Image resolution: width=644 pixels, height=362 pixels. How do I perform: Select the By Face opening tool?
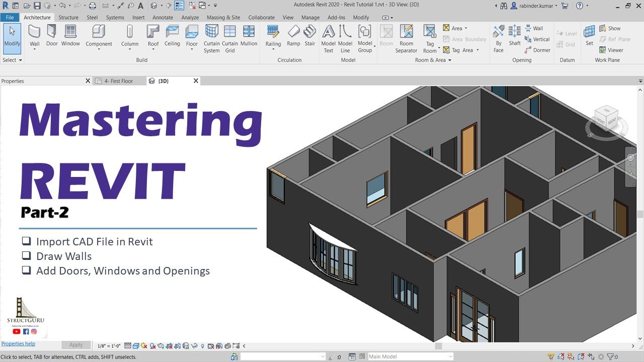(x=499, y=39)
